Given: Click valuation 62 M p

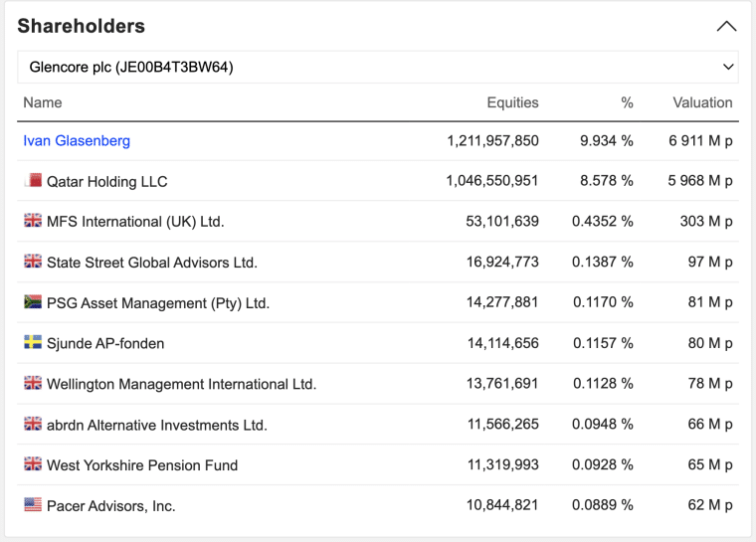Looking at the screenshot, I should click(x=710, y=505).
